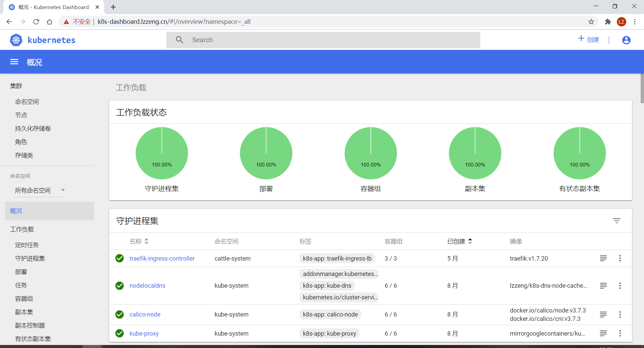The width and height of the screenshot is (644, 348).
Task: Click the k8s-app: kube-dns label chip
Action: pos(327,286)
